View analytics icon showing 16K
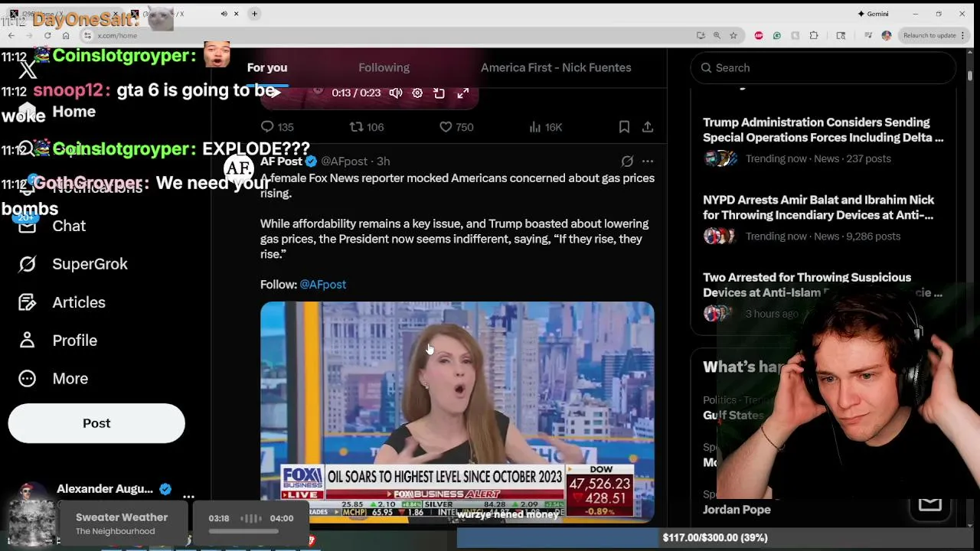The image size is (980, 551). pyautogui.click(x=534, y=127)
